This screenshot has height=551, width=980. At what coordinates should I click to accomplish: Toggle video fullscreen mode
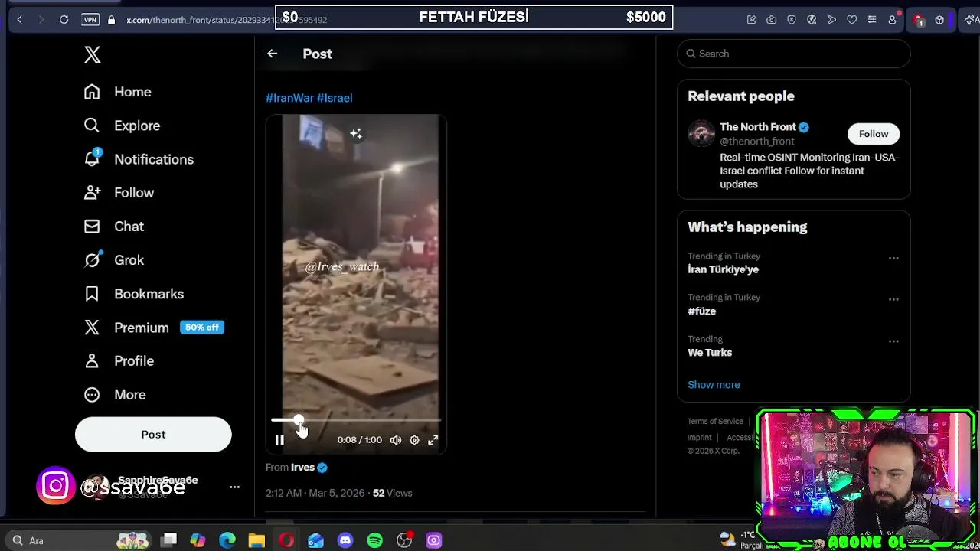pyautogui.click(x=433, y=440)
